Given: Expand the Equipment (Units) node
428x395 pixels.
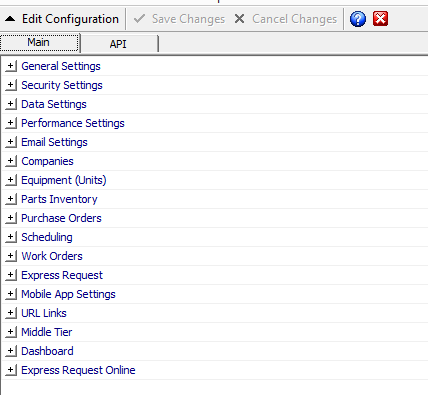Looking at the screenshot, I should point(11,180).
